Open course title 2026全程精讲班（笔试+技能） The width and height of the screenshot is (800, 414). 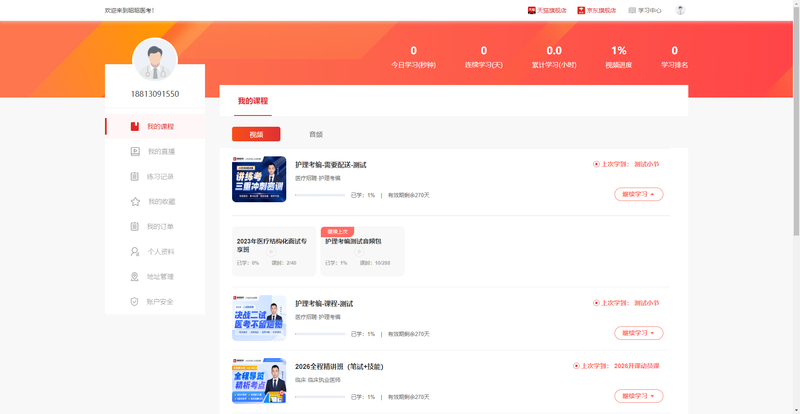click(339, 367)
